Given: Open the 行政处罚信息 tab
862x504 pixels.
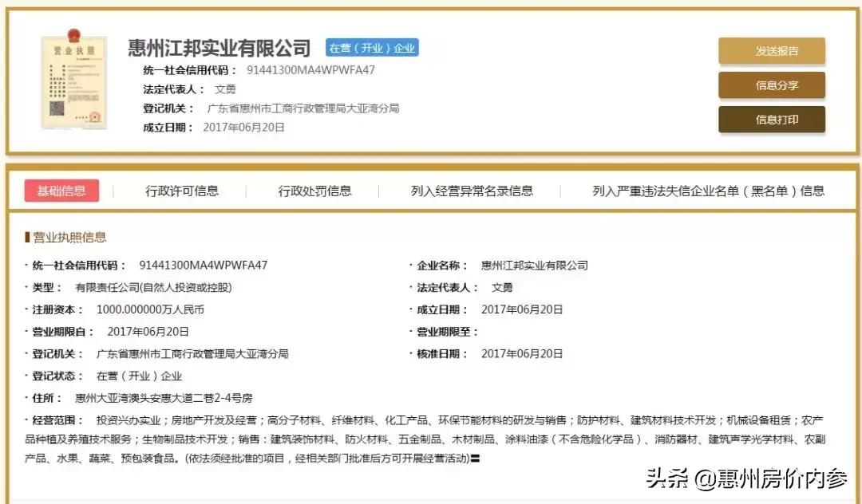Looking at the screenshot, I should pyautogui.click(x=316, y=190).
